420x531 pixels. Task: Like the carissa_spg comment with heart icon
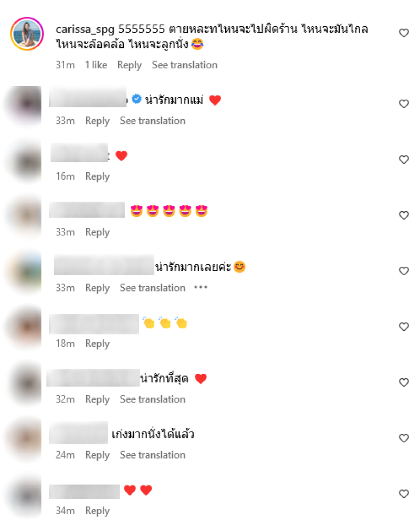click(x=404, y=33)
